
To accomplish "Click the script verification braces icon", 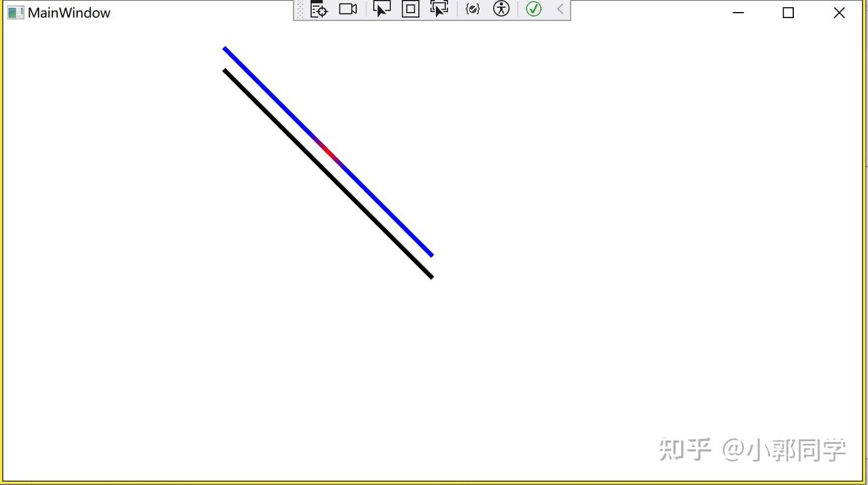I will [x=473, y=8].
